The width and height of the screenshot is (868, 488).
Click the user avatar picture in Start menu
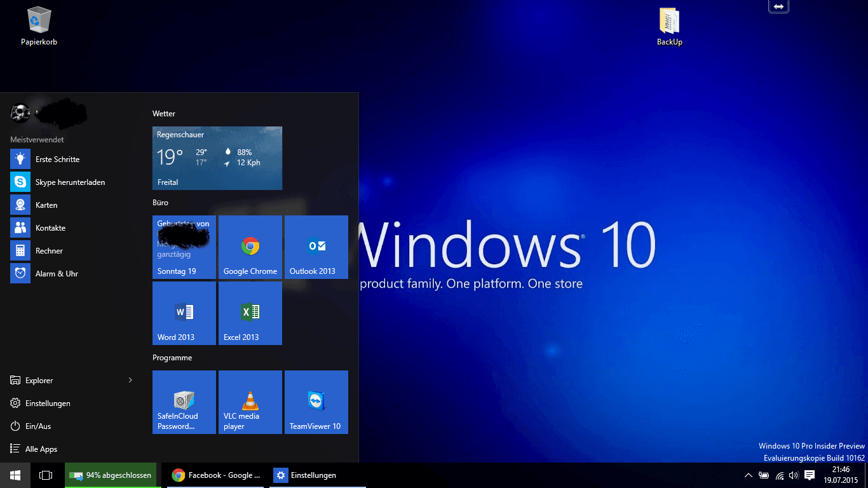tap(20, 113)
